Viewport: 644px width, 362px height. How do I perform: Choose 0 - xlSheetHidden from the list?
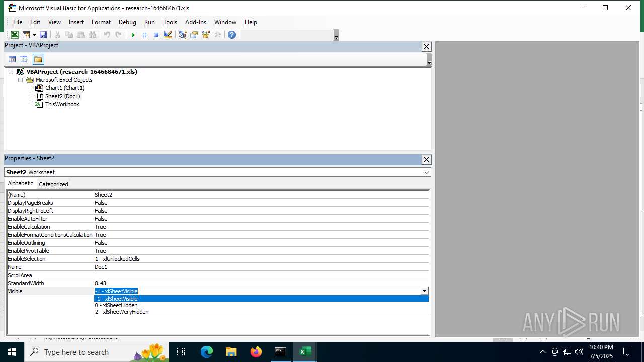point(261,305)
